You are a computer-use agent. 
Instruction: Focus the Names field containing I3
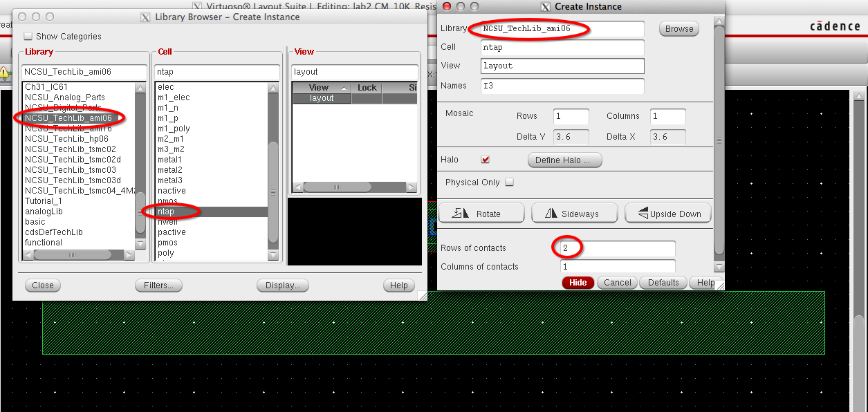562,86
